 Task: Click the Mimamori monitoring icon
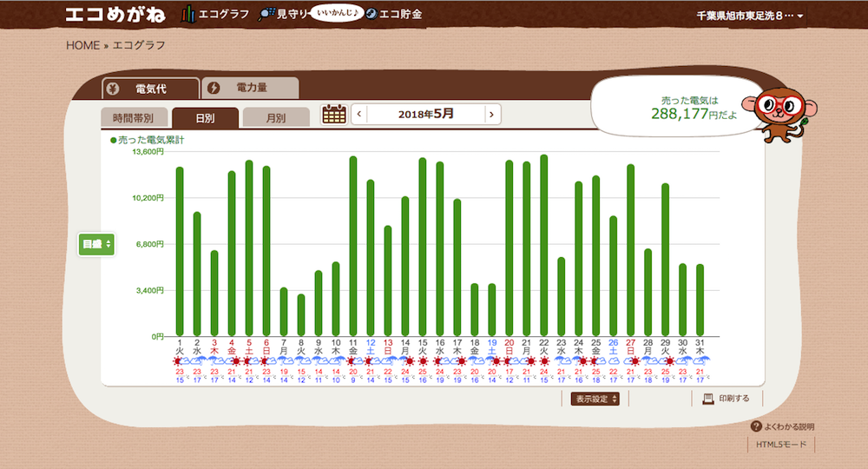[x=266, y=14]
